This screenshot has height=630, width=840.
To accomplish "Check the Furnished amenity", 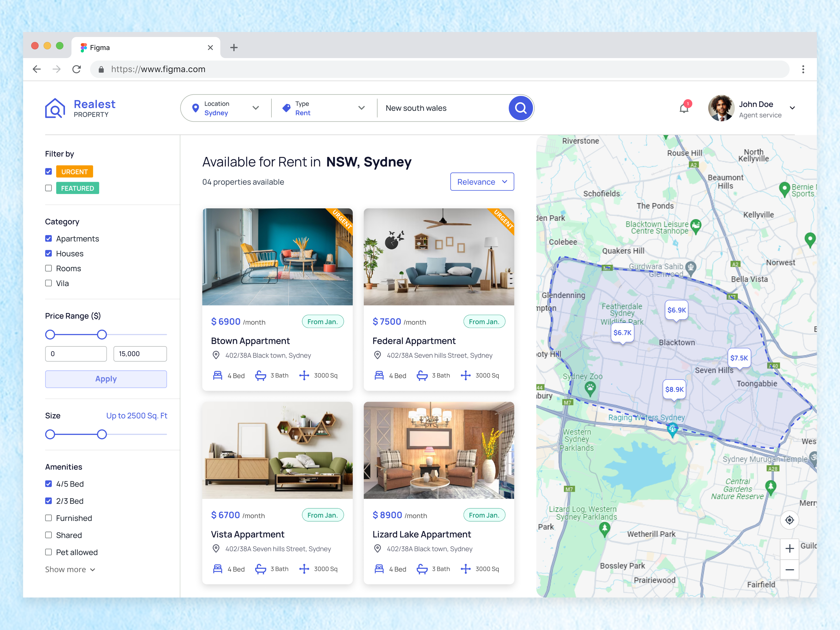I will [x=49, y=518].
